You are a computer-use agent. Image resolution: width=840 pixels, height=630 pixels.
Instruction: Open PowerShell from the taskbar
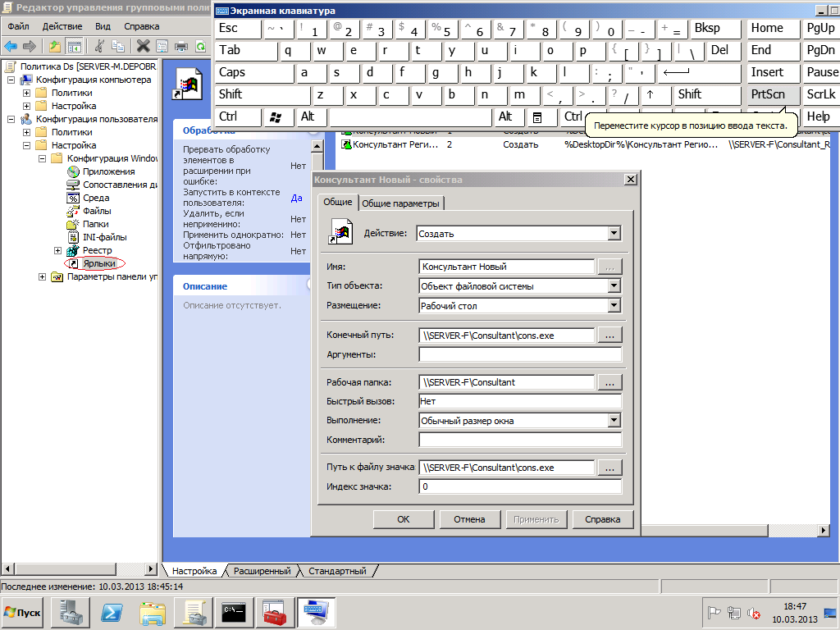[x=112, y=612]
